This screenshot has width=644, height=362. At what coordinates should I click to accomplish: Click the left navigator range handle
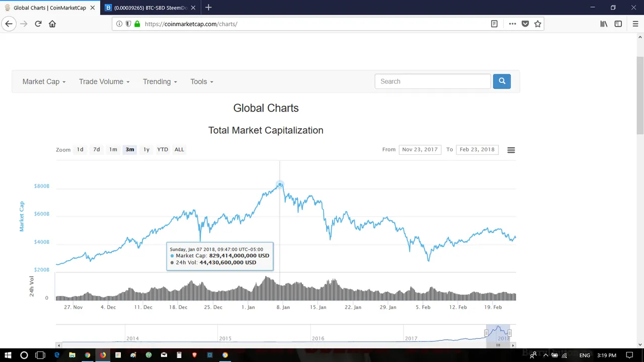click(486, 333)
